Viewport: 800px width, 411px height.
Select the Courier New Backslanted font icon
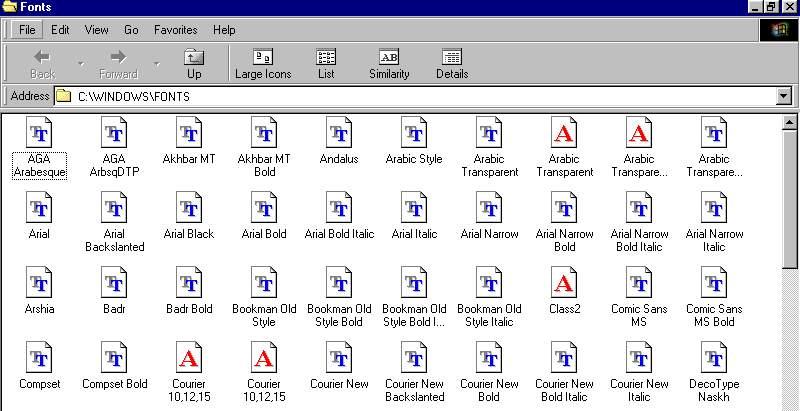tap(414, 357)
